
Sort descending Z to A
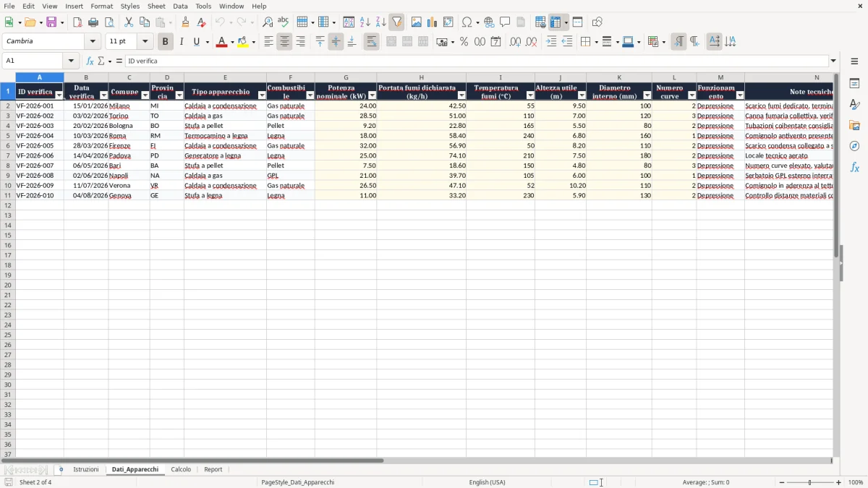(x=381, y=22)
